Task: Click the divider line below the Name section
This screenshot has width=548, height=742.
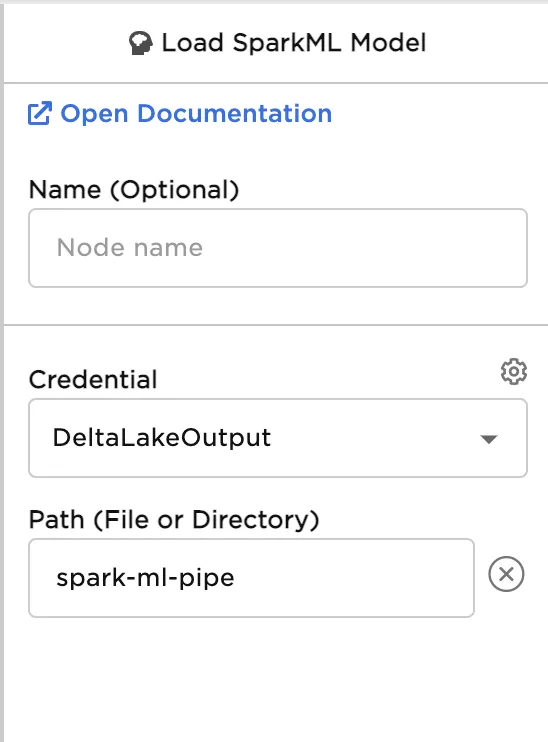Action: click(x=276, y=325)
